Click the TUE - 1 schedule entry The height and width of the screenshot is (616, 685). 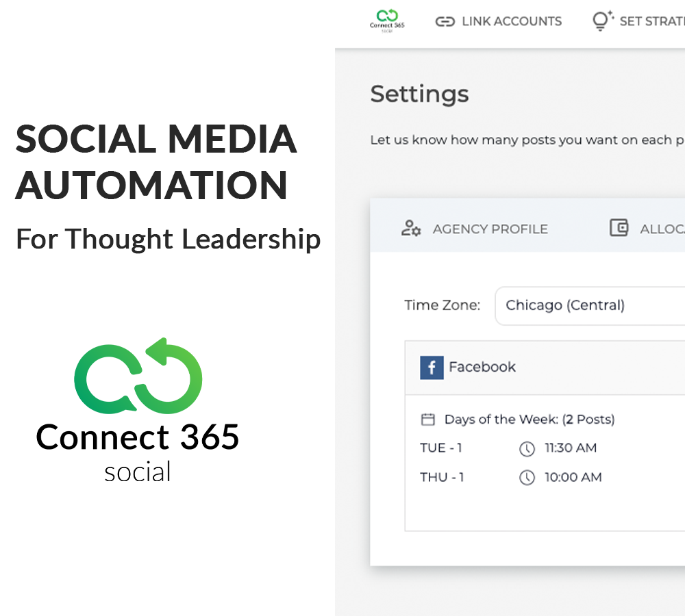[x=441, y=448]
